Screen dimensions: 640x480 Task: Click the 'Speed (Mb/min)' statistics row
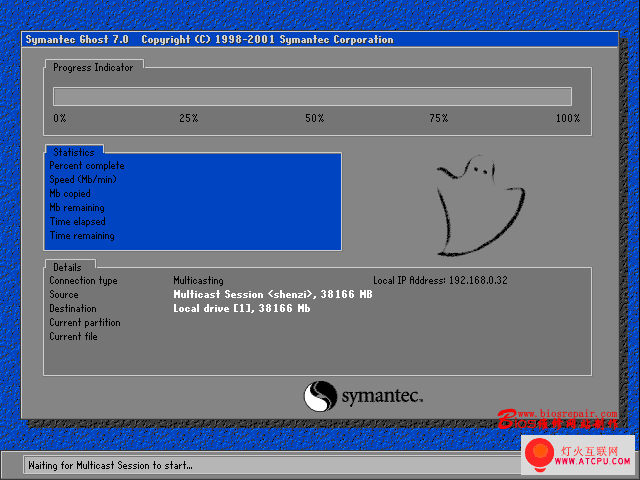coord(83,179)
